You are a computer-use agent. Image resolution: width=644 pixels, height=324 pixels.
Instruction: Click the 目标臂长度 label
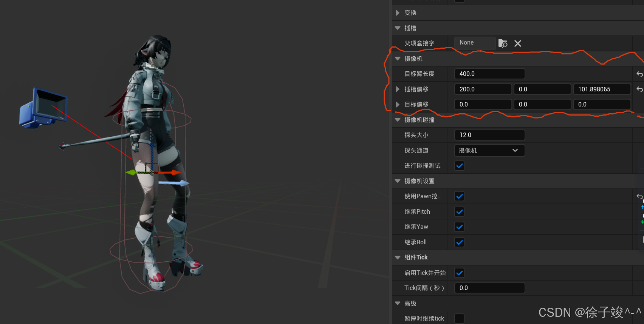(x=420, y=74)
